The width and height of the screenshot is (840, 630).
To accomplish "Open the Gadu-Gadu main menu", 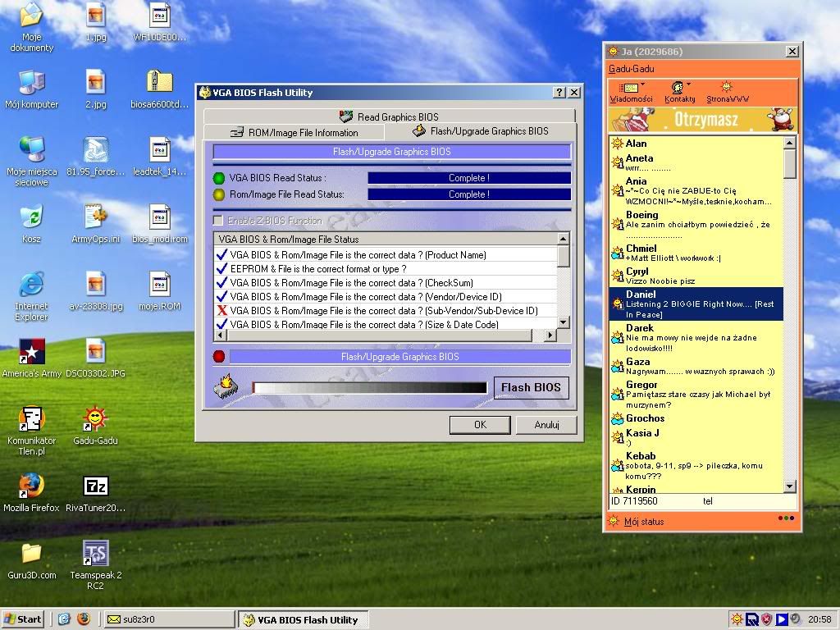I will tap(631, 69).
